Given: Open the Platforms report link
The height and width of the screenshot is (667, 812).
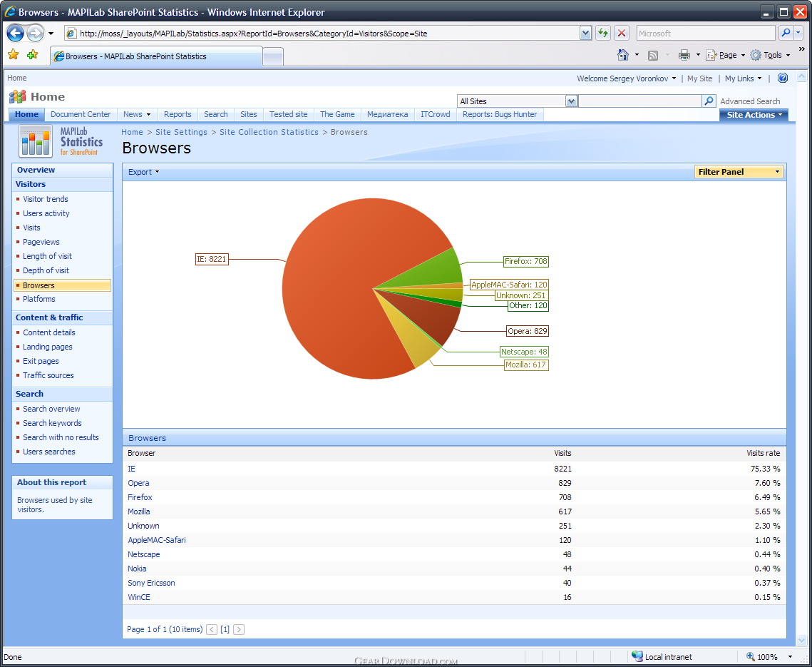Looking at the screenshot, I should (x=38, y=299).
